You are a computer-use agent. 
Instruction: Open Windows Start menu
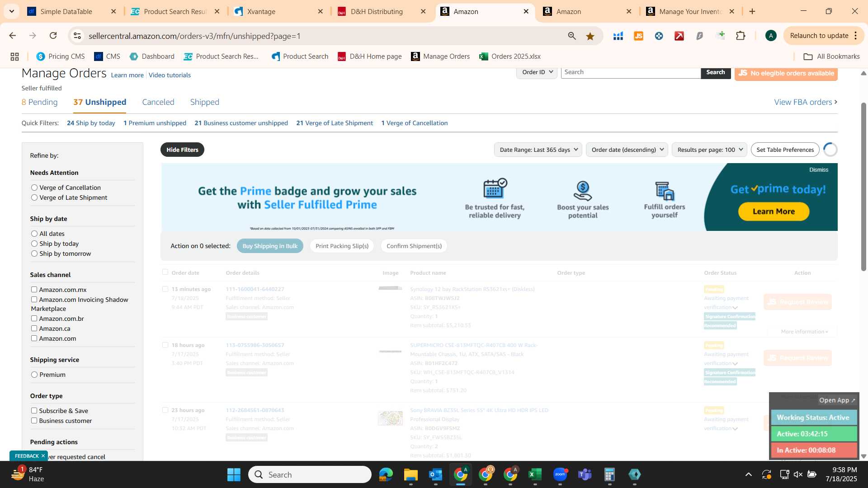click(x=234, y=474)
